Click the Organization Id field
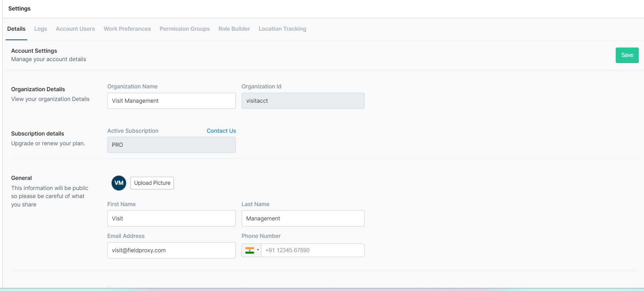Viewport: 644px width, 291px height. [303, 101]
